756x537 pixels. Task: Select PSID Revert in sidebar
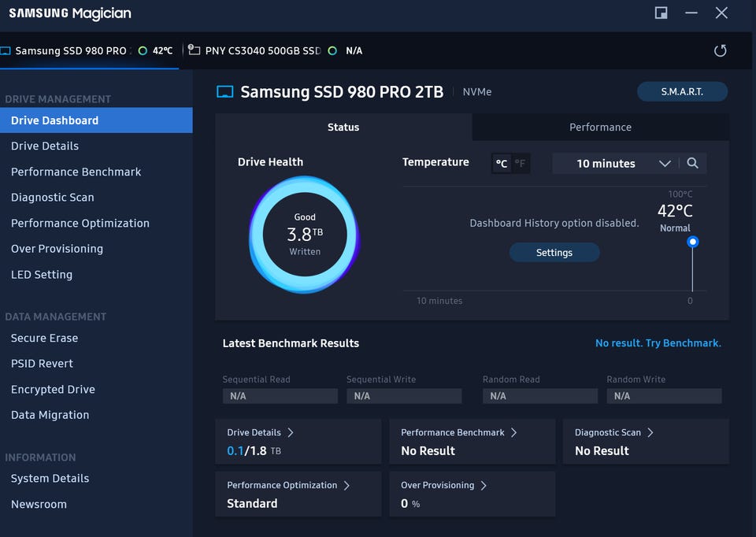tap(96, 364)
